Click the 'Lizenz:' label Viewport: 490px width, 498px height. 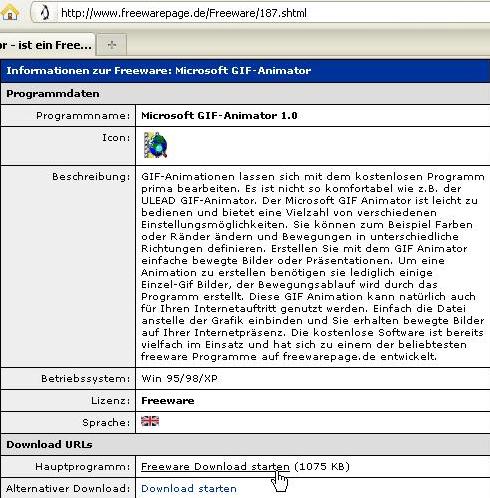pos(111,400)
